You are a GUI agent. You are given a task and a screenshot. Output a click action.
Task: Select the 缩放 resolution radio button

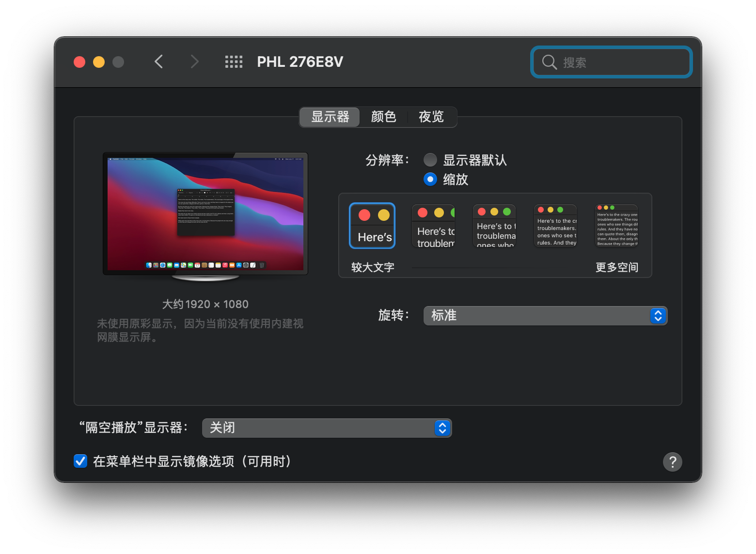point(430,179)
